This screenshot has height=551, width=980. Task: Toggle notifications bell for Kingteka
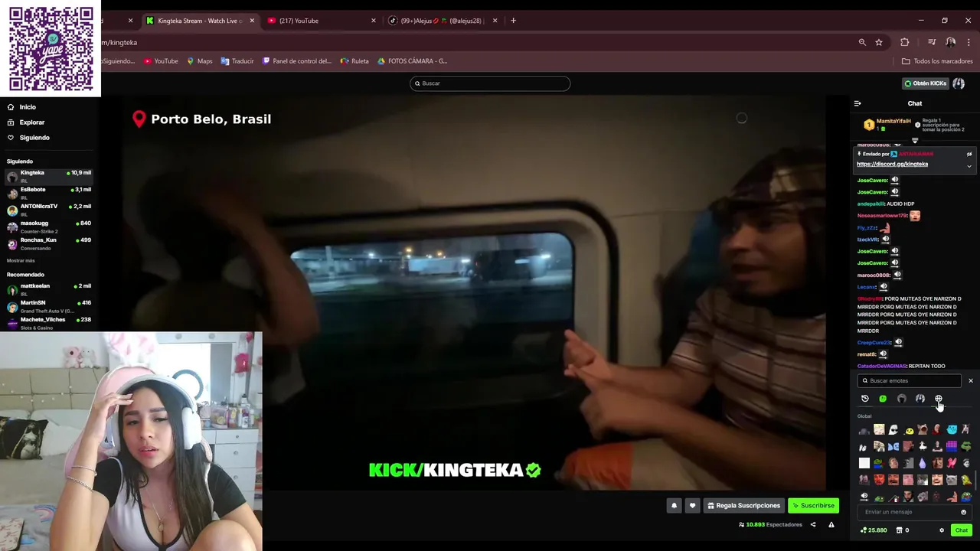pos(674,506)
